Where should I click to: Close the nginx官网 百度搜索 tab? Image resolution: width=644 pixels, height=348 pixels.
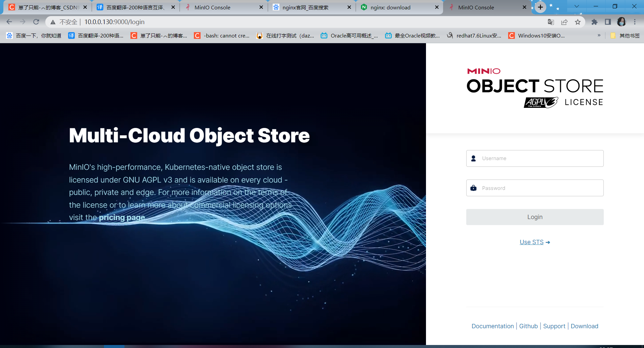349,7
